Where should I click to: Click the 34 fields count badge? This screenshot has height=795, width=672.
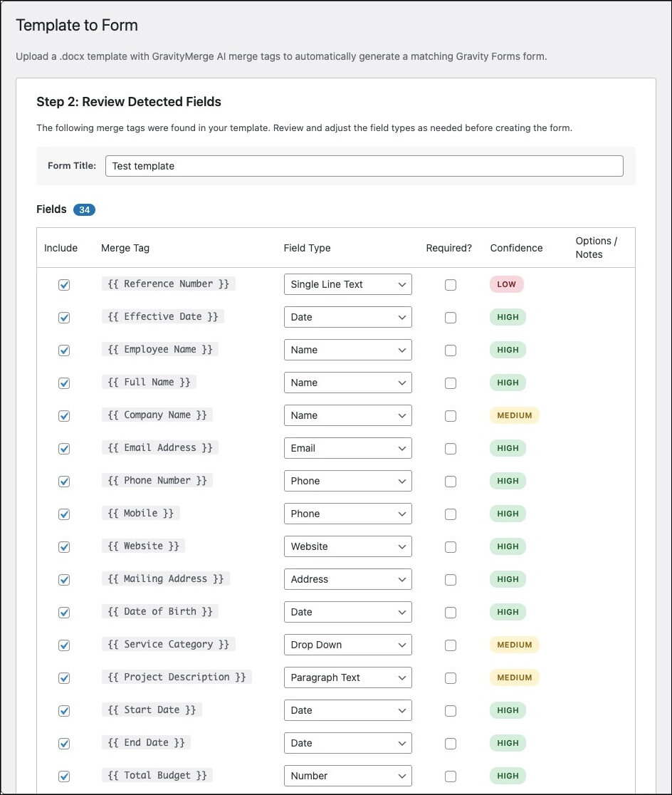coord(84,210)
